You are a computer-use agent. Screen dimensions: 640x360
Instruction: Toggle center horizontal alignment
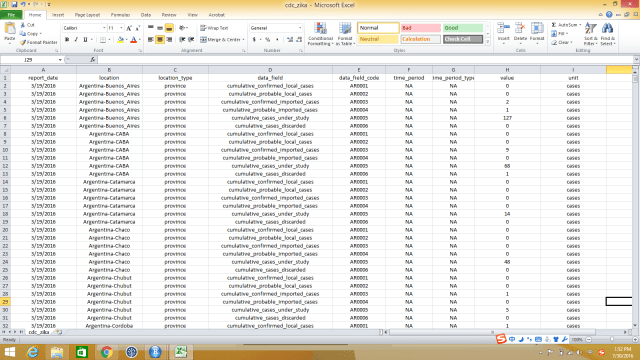[160, 40]
